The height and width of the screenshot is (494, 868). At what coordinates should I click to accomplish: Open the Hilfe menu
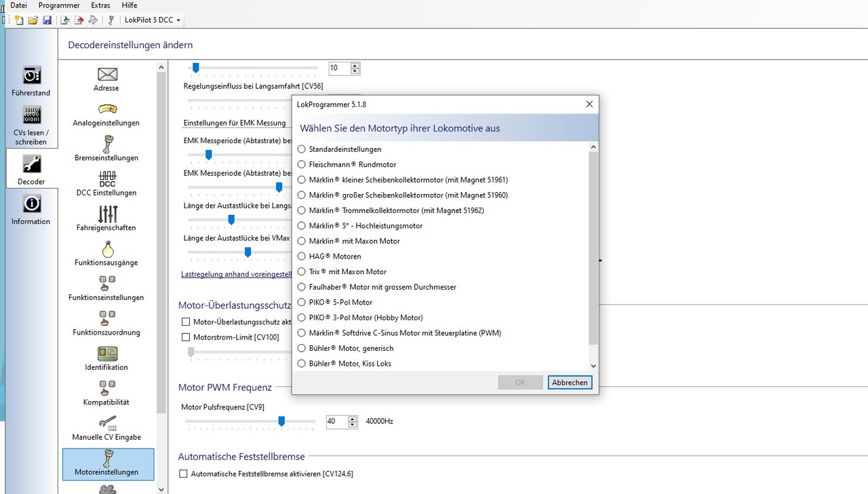click(129, 5)
